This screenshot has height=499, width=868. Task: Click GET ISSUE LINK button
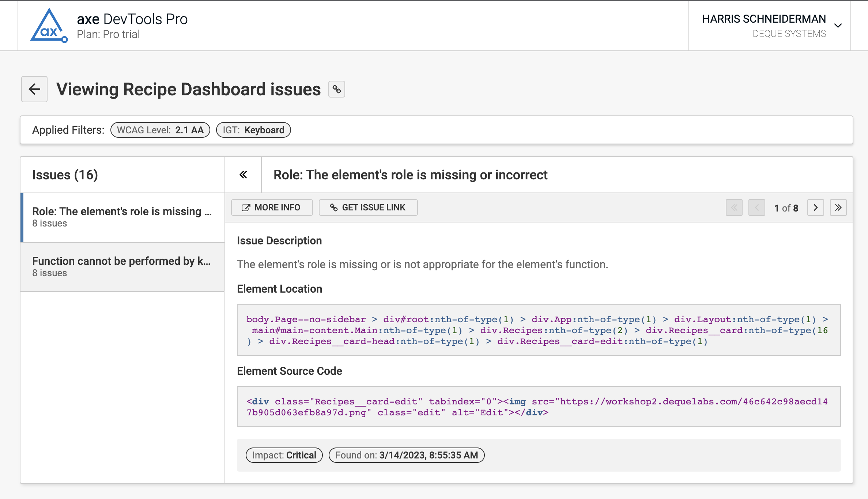pyautogui.click(x=368, y=207)
